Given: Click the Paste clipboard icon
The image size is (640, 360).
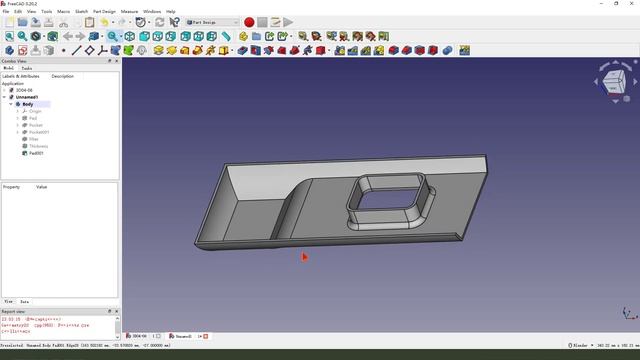Looking at the screenshot, I should click(89, 22).
